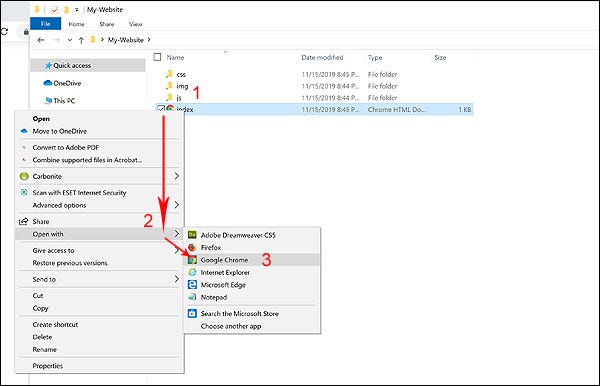Toggle the select-all checkbox beside Name header

click(x=157, y=57)
